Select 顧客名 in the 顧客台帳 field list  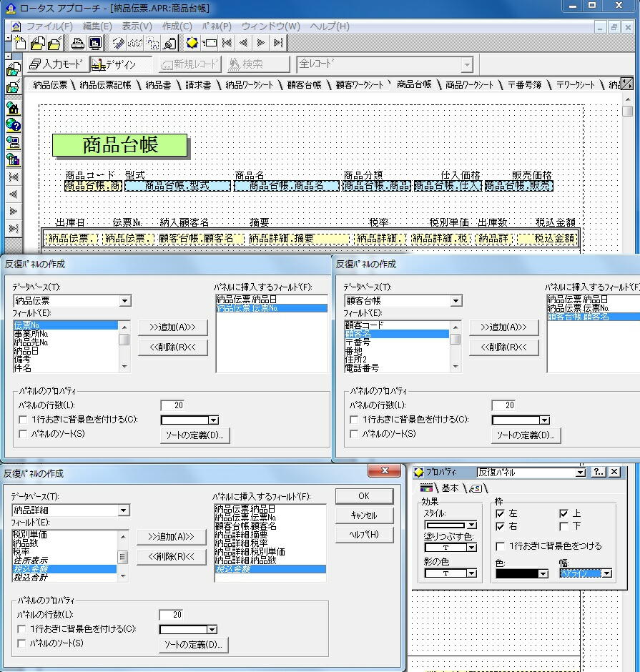tap(397, 334)
